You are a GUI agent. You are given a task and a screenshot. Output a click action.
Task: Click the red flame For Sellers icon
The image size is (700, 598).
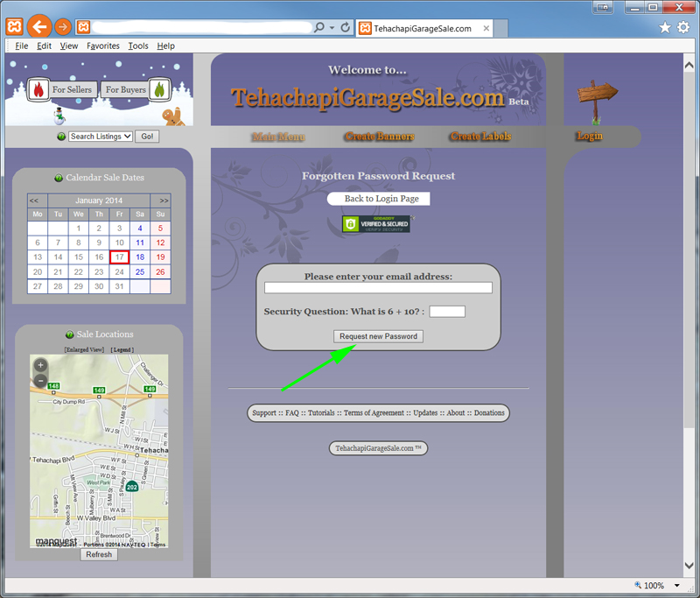pyautogui.click(x=38, y=90)
